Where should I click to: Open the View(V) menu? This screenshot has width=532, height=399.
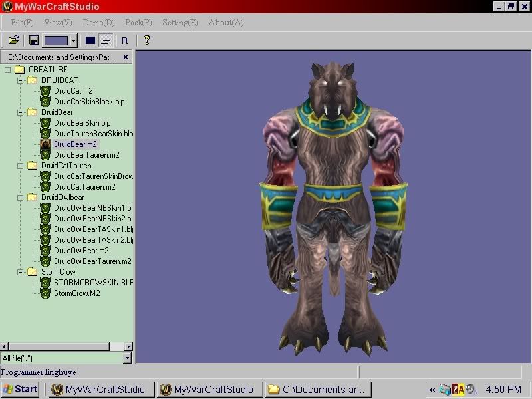pos(58,23)
